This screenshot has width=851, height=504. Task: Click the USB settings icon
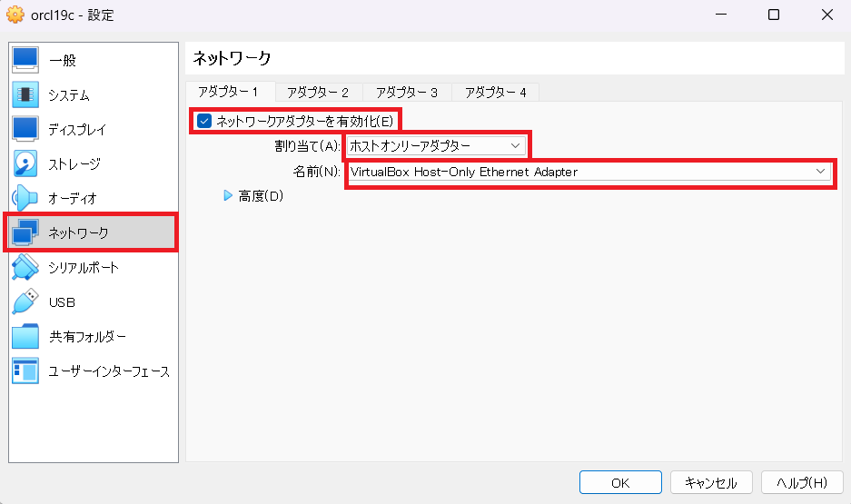coord(25,301)
